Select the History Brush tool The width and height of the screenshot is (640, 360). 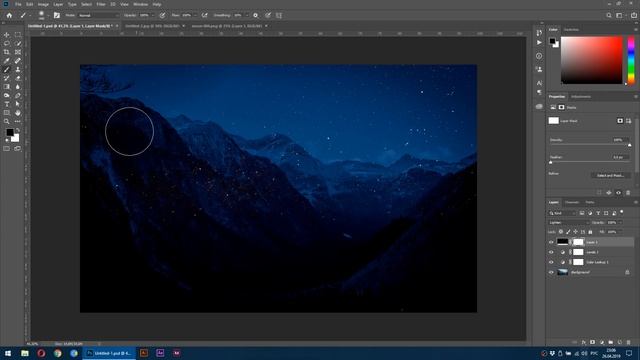(7, 78)
